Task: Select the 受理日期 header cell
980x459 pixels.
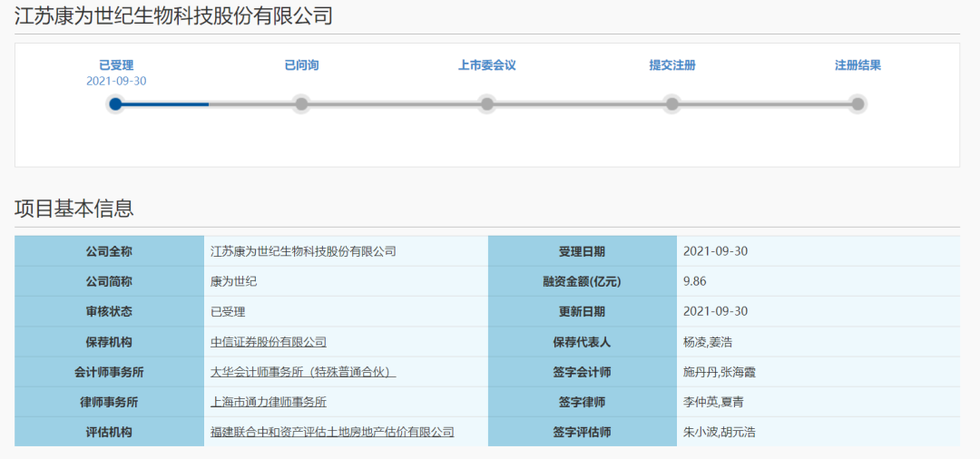Action: [582, 251]
